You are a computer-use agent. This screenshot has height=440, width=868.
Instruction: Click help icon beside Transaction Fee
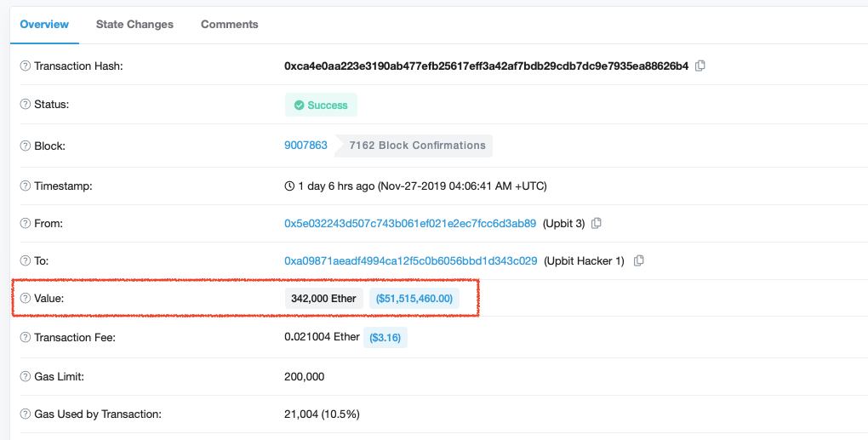point(25,337)
